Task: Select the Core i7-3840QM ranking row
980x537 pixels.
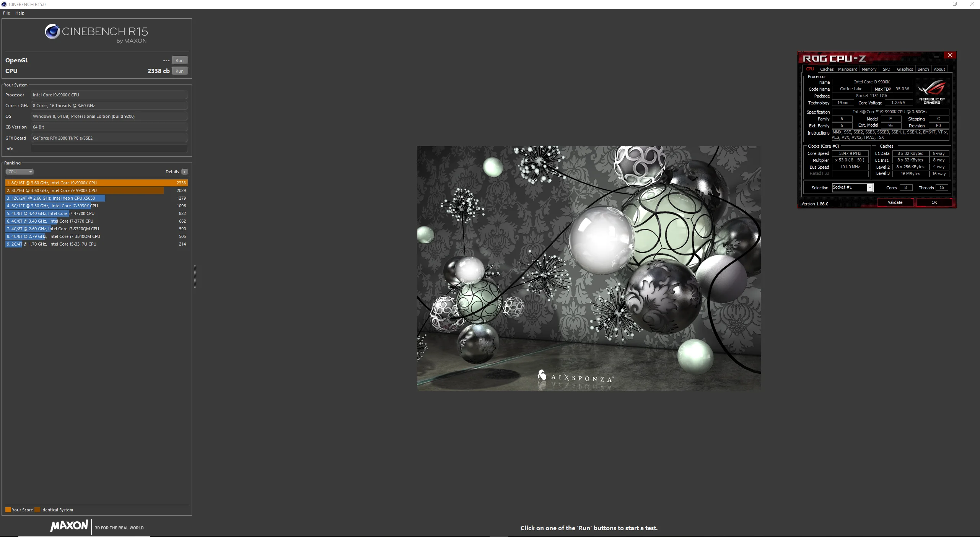Action: pyautogui.click(x=96, y=236)
